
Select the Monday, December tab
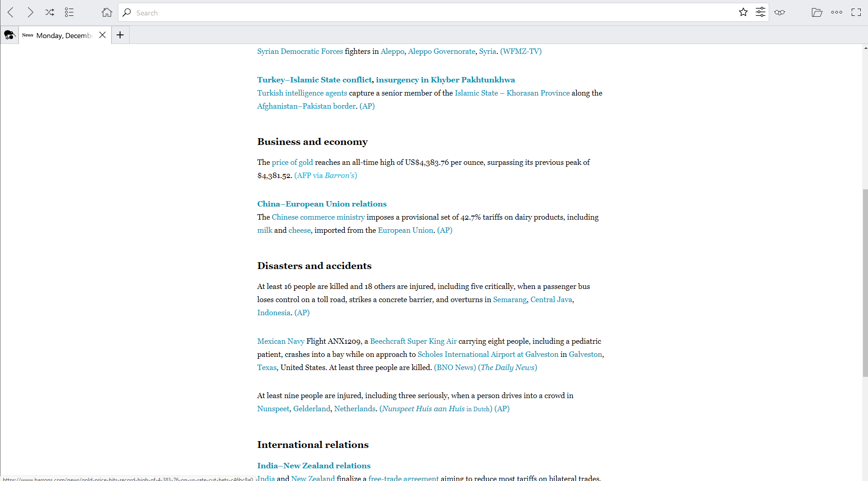click(x=64, y=35)
